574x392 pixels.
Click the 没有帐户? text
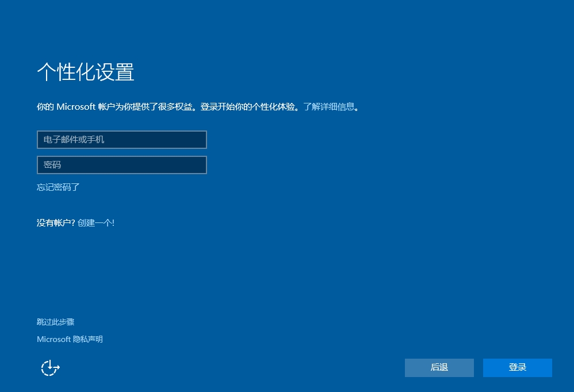(56, 222)
